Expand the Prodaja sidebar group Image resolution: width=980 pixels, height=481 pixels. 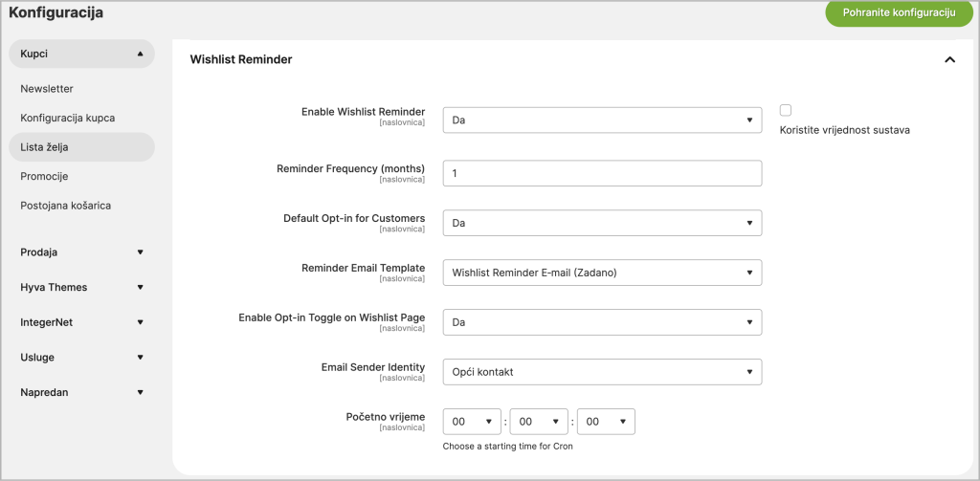pos(82,252)
